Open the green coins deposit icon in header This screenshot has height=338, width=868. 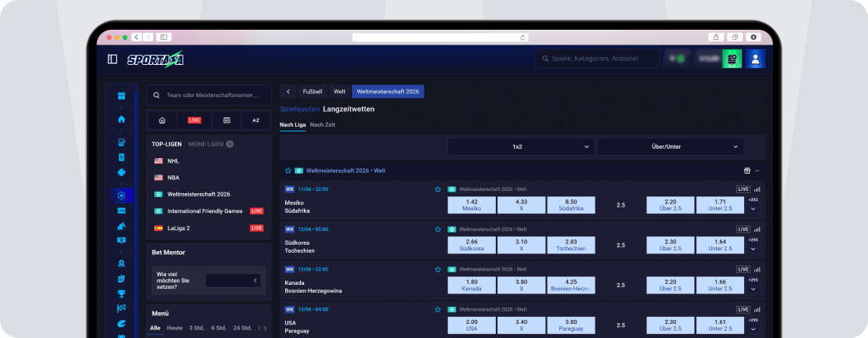point(732,59)
